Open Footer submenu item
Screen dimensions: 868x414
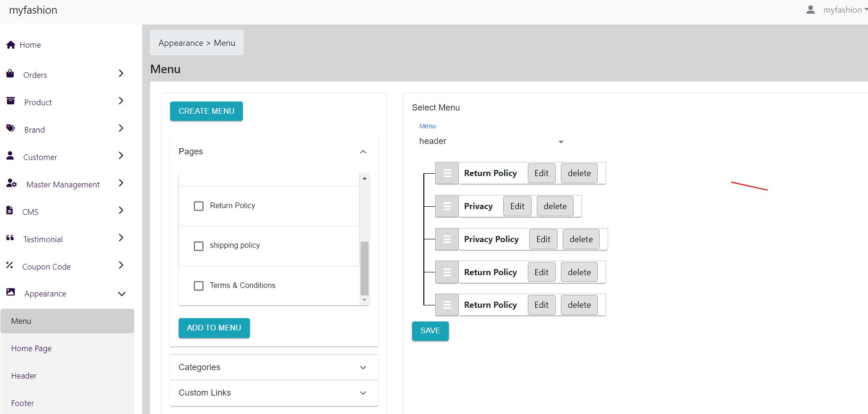[68, 403]
